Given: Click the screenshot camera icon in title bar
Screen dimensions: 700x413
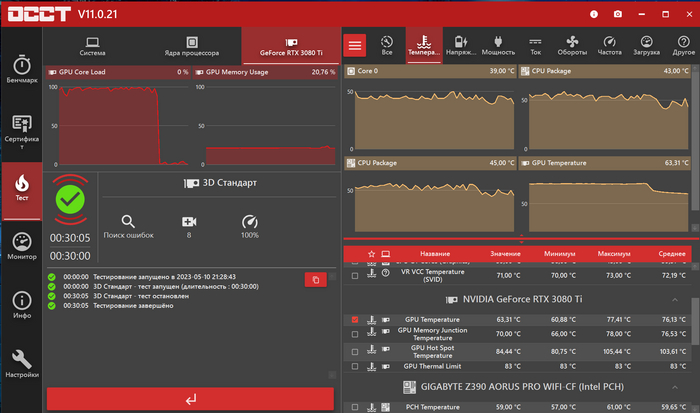Looking at the screenshot, I should (x=617, y=14).
